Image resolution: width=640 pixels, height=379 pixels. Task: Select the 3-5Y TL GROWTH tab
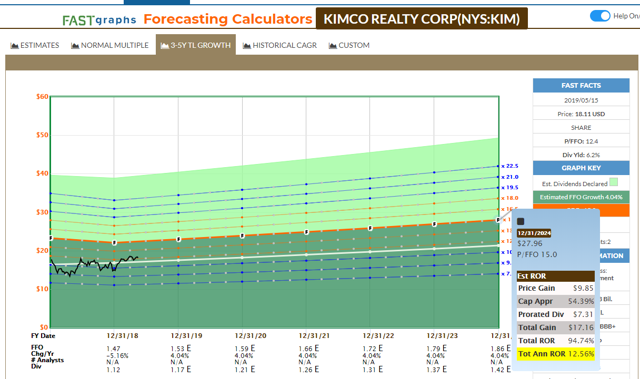196,45
